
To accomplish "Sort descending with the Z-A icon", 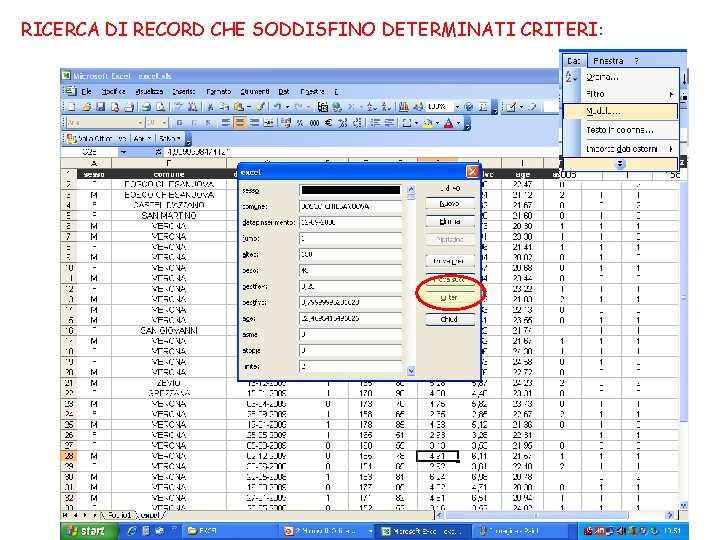I will pyautogui.click(x=386, y=107).
